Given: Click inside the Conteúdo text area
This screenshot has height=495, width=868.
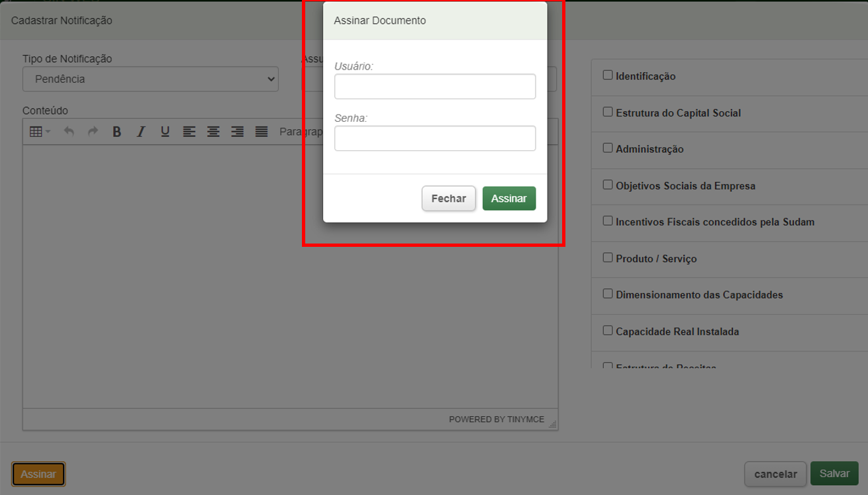Looking at the screenshot, I should click(290, 276).
